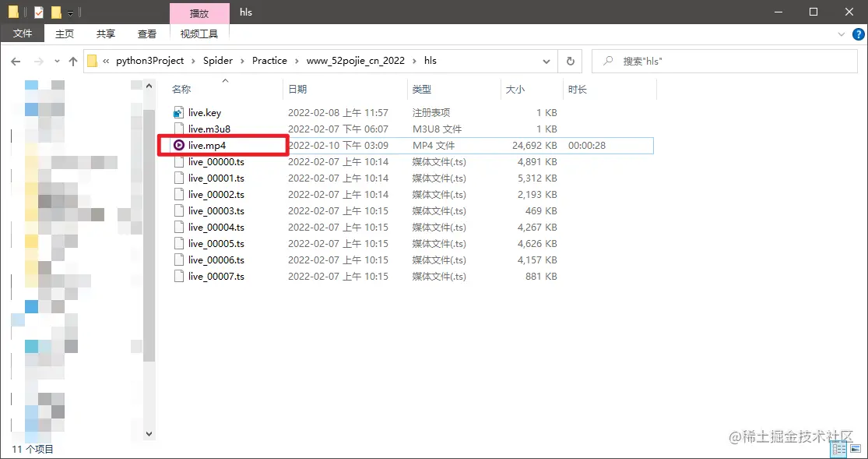Open help via blue question mark
The width and height of the screenshot is (868, 459).
click(857, 34)
